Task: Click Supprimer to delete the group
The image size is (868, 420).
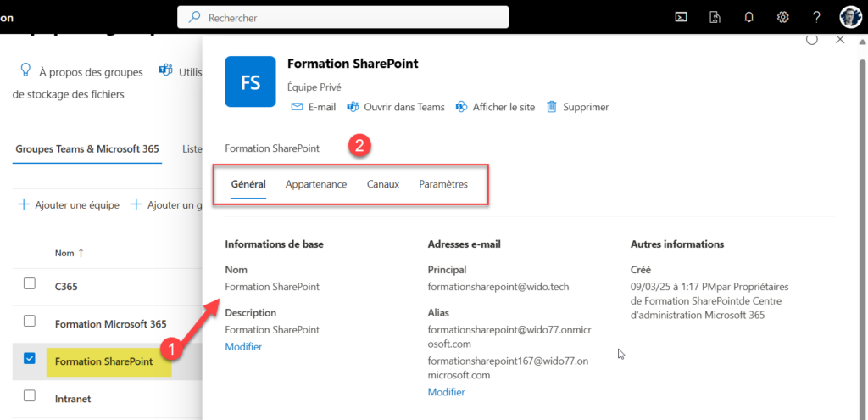Action: [578, 107]
